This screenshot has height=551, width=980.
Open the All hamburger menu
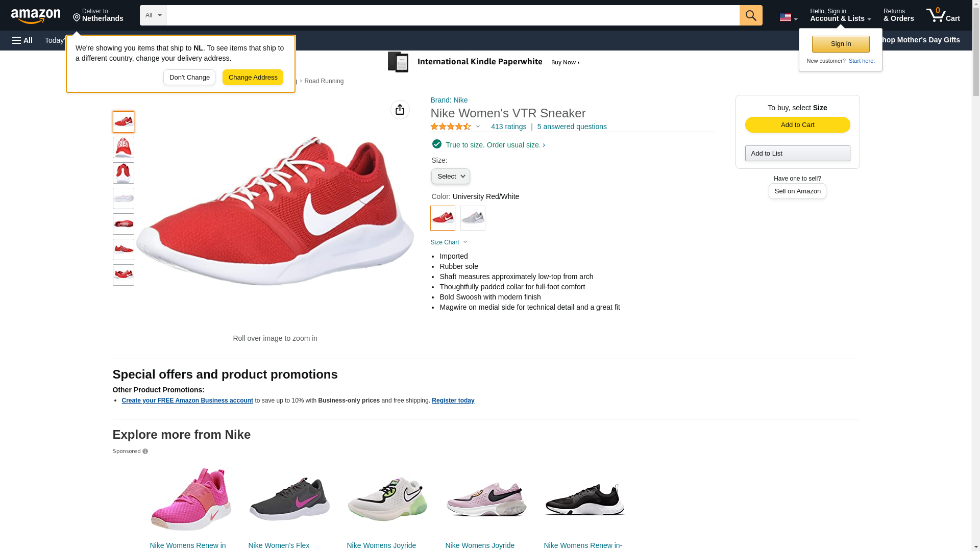tap(22, 40)
